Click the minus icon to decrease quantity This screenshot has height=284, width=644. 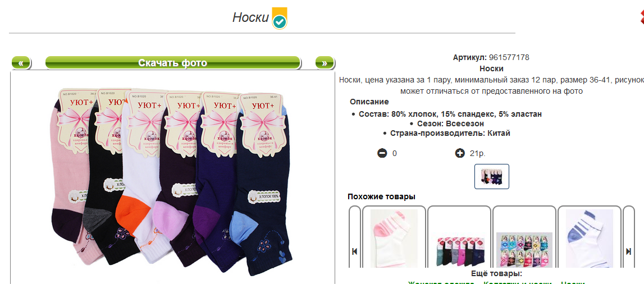382,153
